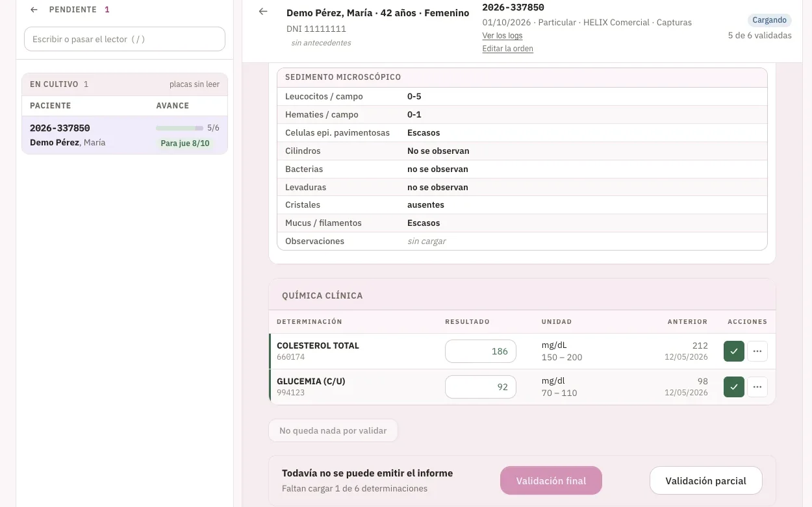Screen dimensions: 812x507
Task: Click glucemia reference range 70 – 110
Action: 559,393
